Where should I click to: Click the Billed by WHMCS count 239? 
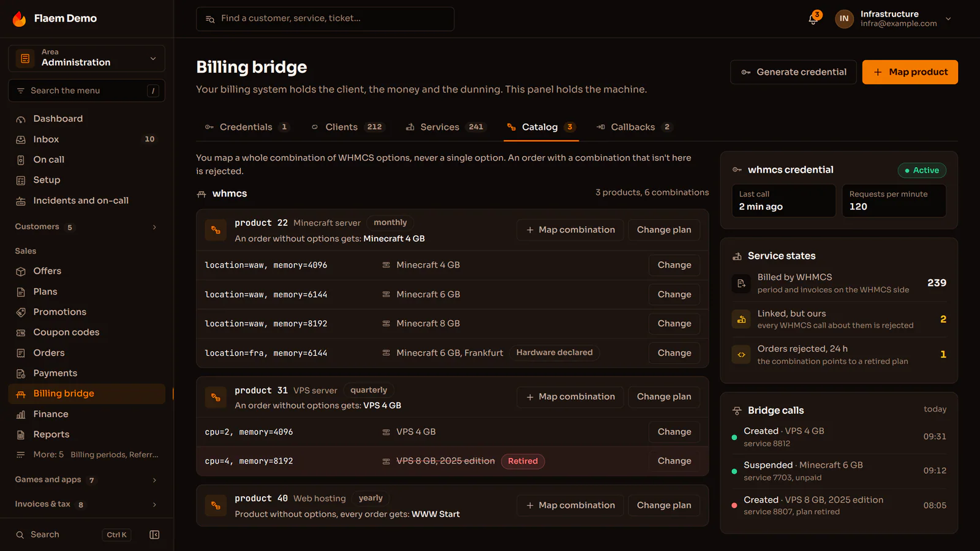937,283
